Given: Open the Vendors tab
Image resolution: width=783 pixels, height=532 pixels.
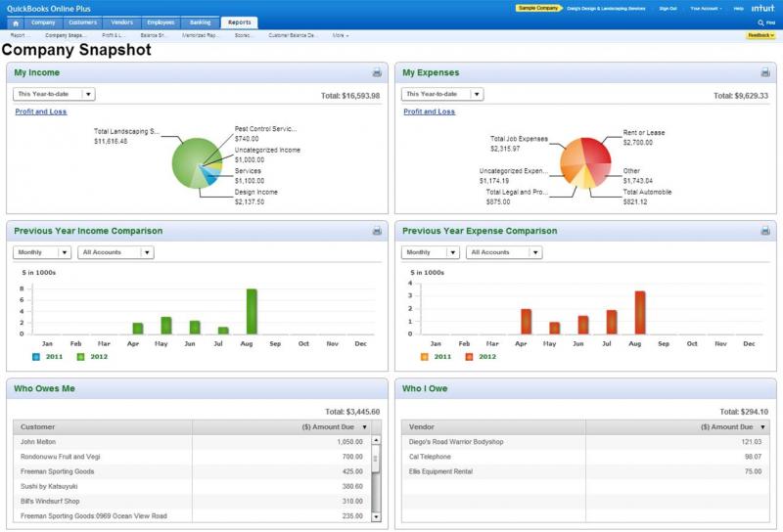Looking at the screenshot, I should 121,22.
